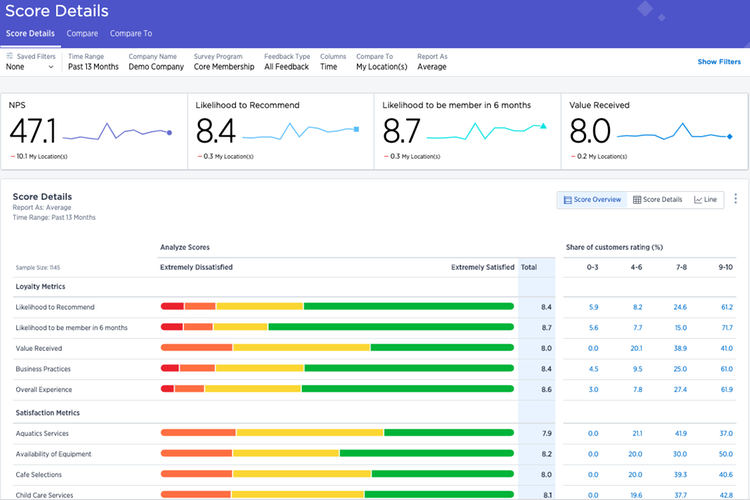Viewport: 750px width, 500px height.
Task: Click the square marker on Likelihood to Recommend sparkline
Action: tap(357, 129)
